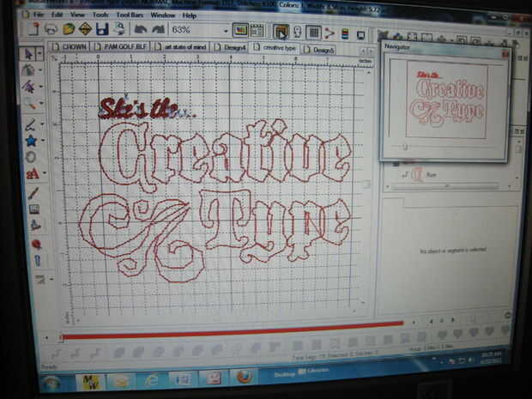Screen dimensions: 532x399
Task: Click the yellow open-folder toolbar icon
Action: (69, 29)
